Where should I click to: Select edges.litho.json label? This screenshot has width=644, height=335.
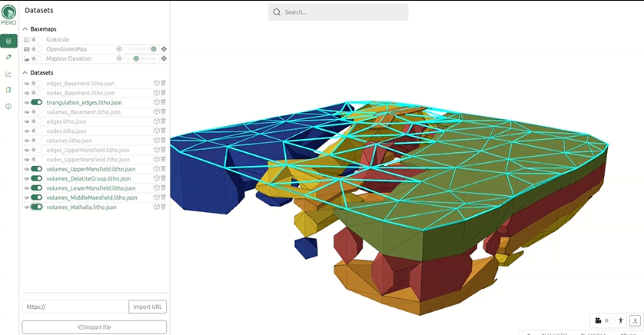(x=66, y=121)
